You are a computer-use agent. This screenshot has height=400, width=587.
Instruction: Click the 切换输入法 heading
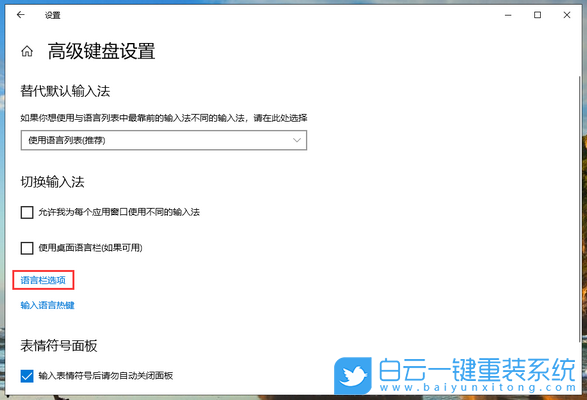coord(52,182)
